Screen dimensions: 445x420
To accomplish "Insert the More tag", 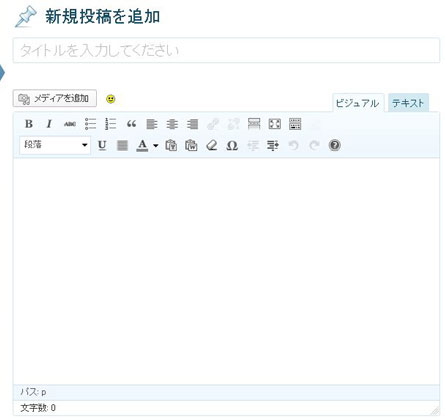I will [254, 124].
